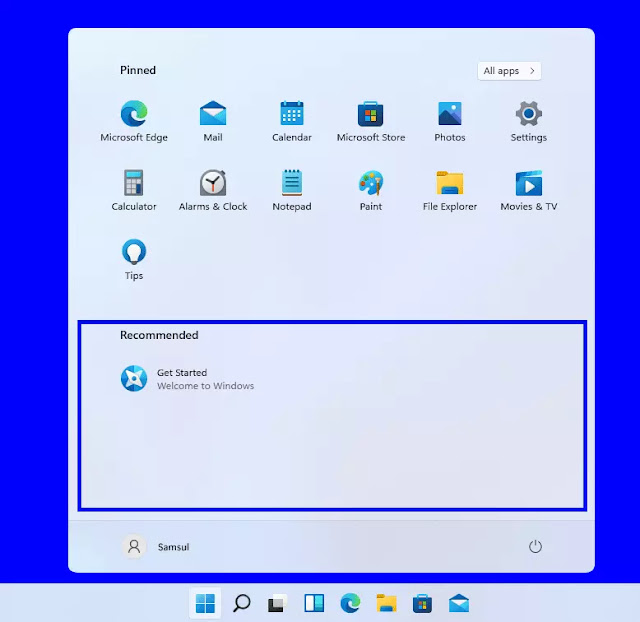The image size is (640, 622).
Task: Launch Edge from the taskbar
Action: coord(350,603)
